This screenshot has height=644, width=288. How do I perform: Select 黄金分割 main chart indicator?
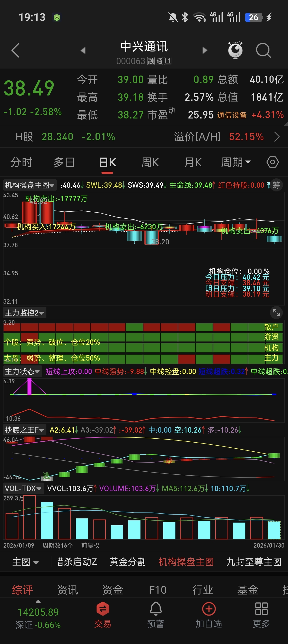pyautogui.click(x=128, y=562)
